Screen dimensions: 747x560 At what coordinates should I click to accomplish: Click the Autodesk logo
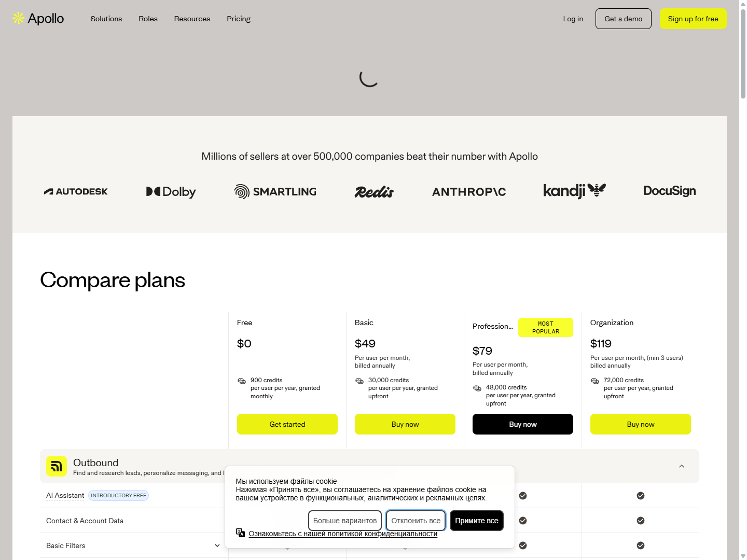(x=76, y=191)
